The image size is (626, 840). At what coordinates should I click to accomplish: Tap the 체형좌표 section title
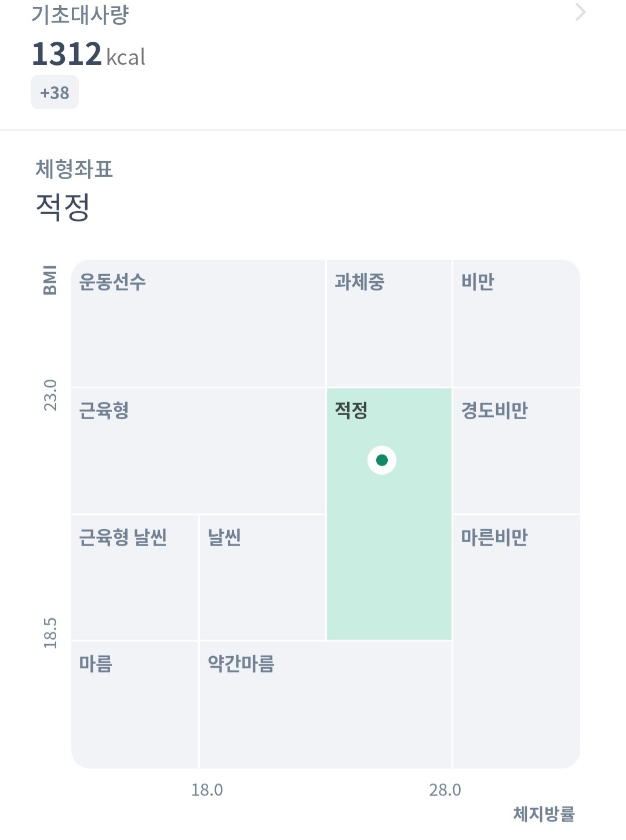click(x=74, y=169)
